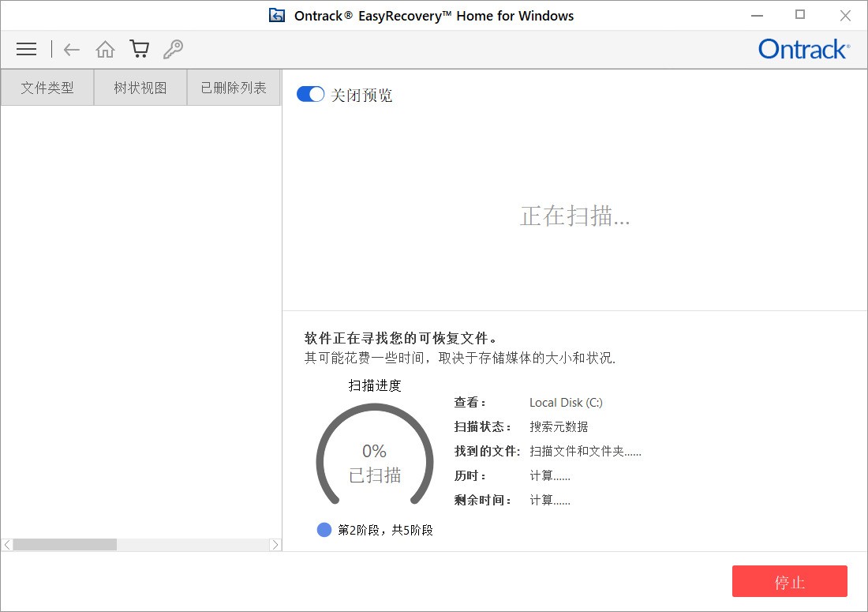Click the phase indicator dot near 第2阶段
The height and width of the screenshot is (612, 868).
[x=324, y=530]
